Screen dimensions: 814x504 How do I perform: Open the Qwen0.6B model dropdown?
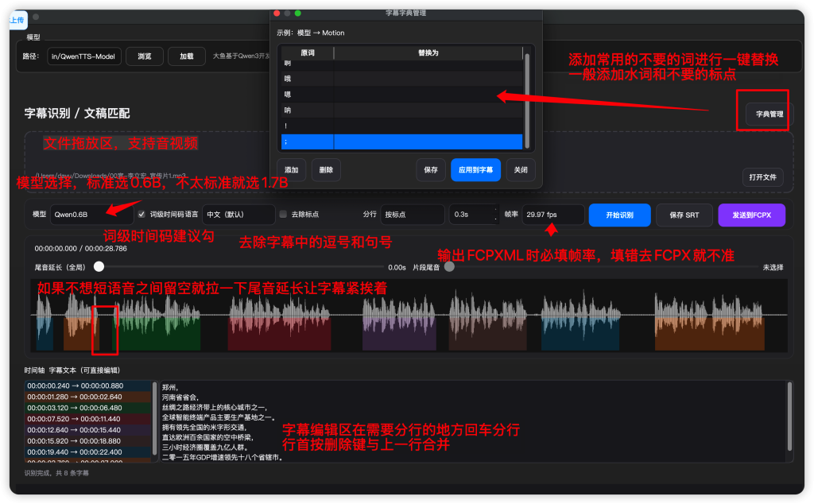point(90,215)
